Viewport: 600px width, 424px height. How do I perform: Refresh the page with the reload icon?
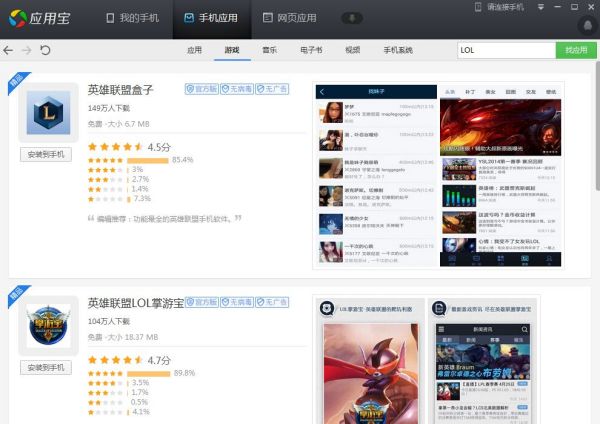[45, 49]
